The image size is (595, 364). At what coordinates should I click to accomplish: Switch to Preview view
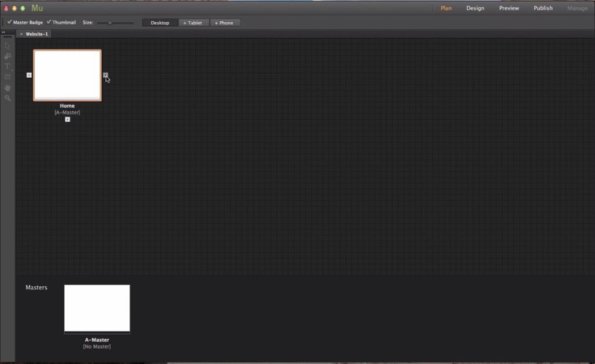point(509,8)
